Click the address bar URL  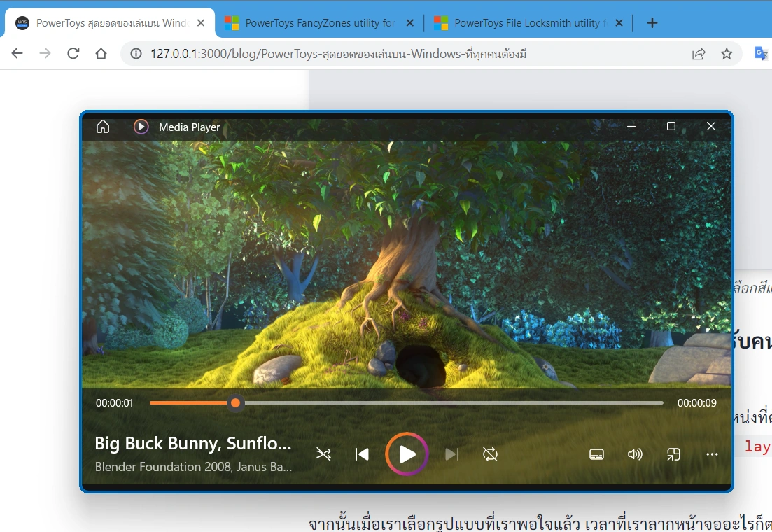coord(338,54)
